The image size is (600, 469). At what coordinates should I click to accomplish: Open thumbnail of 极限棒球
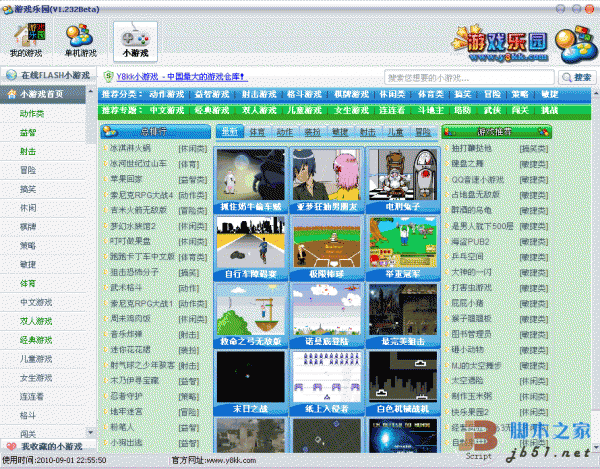point(326,242)
